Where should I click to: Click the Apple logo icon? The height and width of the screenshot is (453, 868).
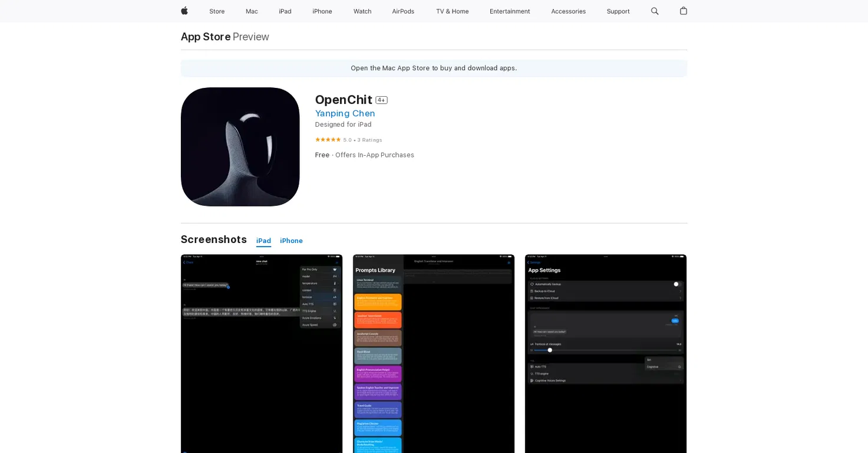pyautogui.click(x=184, y=11)
